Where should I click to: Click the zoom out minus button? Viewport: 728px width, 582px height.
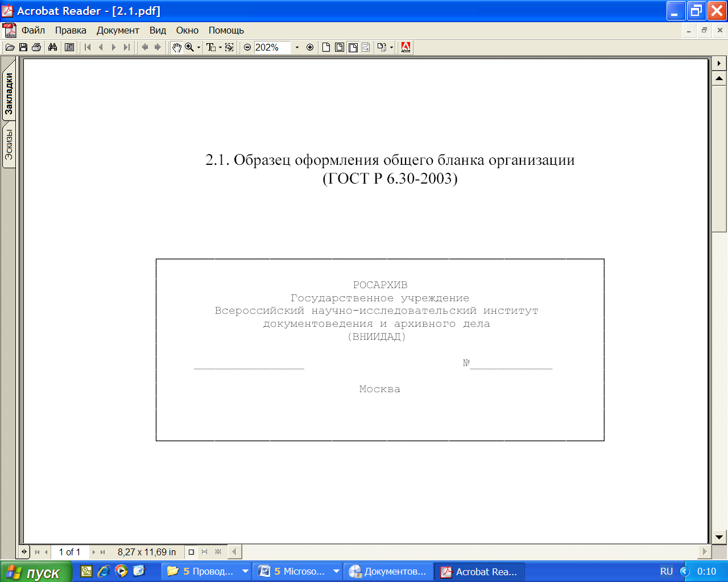pos(247,47)
